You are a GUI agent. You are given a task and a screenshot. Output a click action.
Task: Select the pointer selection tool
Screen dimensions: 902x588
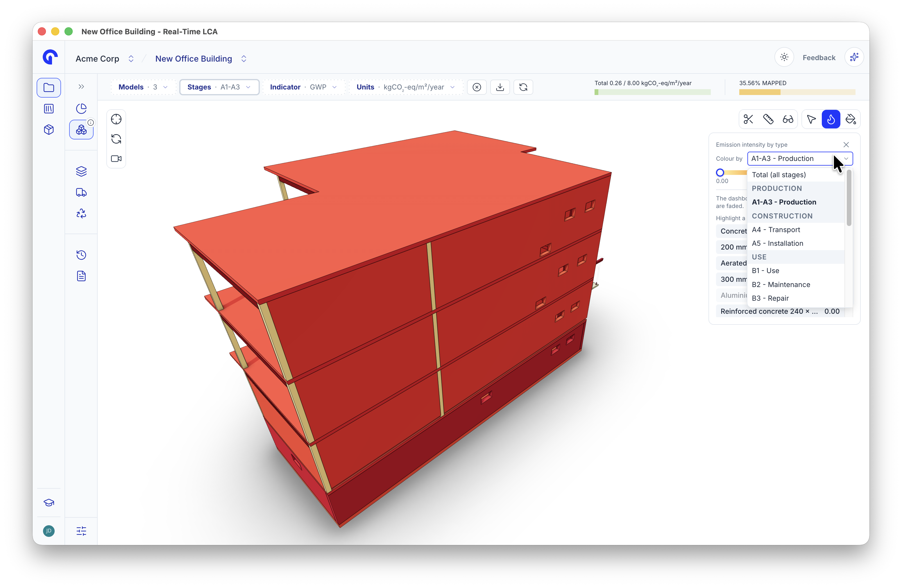811,119
